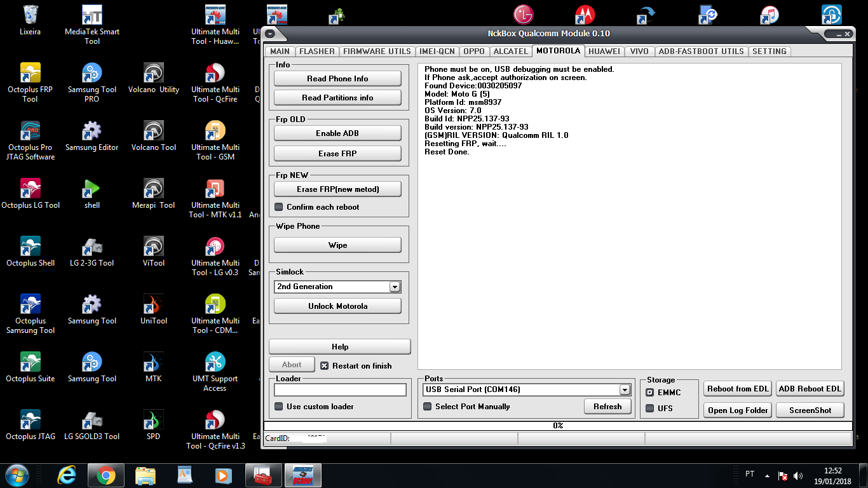Click the Unlock Motorola button
This screenshot has height=488, width=868.
click(337, 306)
